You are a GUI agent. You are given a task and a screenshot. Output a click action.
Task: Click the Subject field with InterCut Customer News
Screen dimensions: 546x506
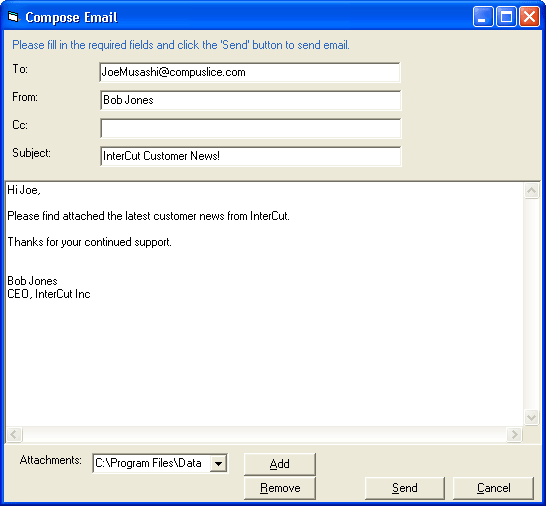pyautogui.click(x=250, y=156)
